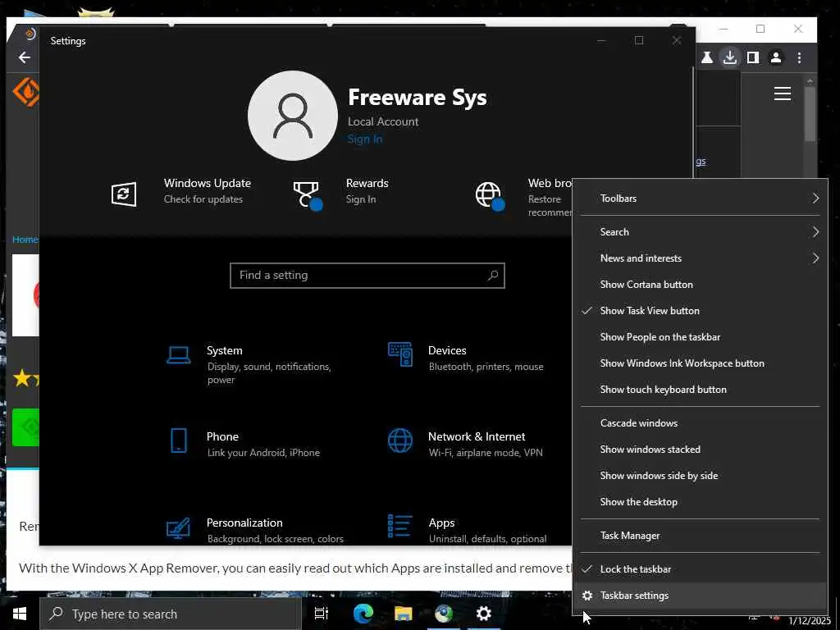The height and width of the screenshot is (630, 840).
Task: Click the Find a setting field
Action: [x=367, y=276]
